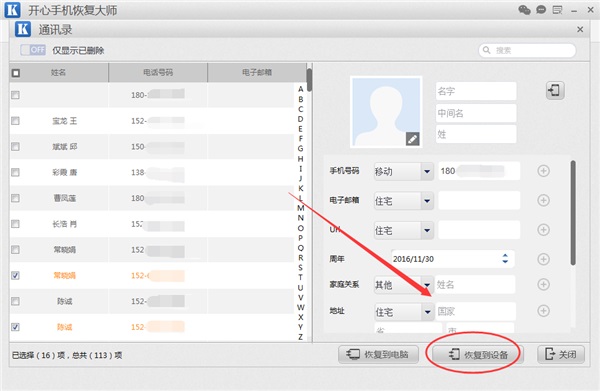The image size is (600, 391).
Task: Click the search magnifier icon
Action: click(x=486, y=50)
